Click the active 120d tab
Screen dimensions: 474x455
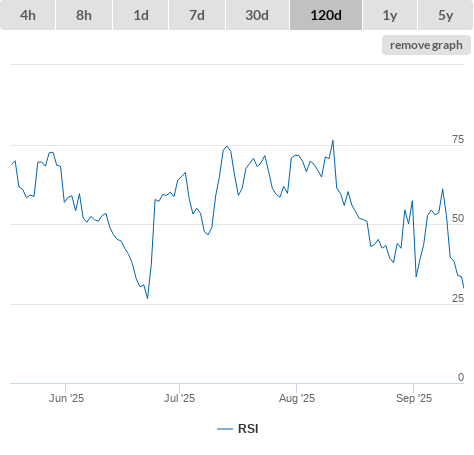[326, 15]
